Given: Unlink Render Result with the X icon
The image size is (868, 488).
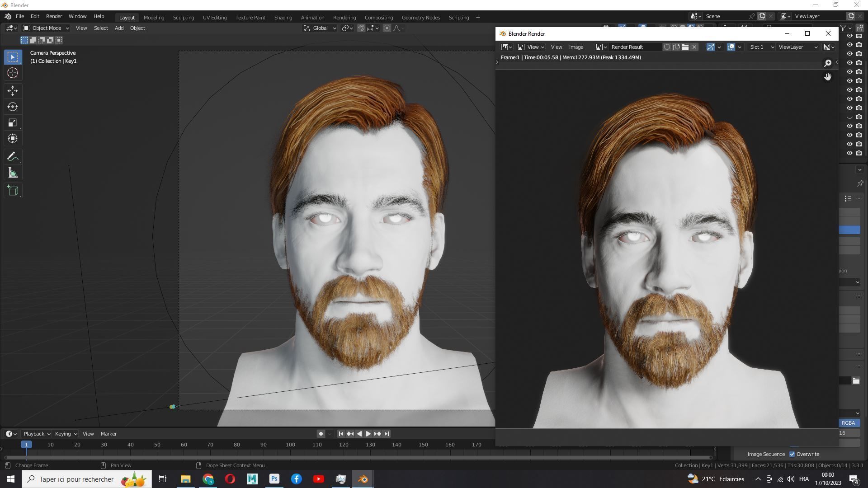Looking at the screenshot, I should (x=694, y=47).
